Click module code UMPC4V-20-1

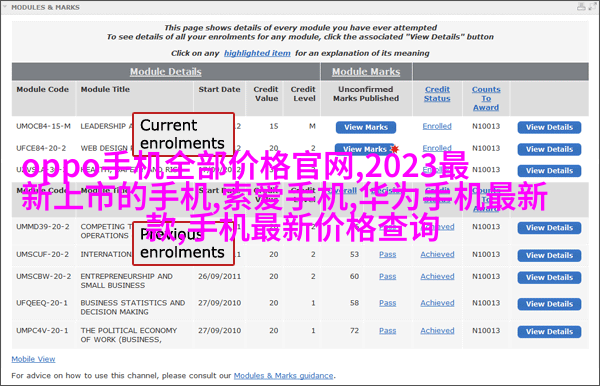42,331
